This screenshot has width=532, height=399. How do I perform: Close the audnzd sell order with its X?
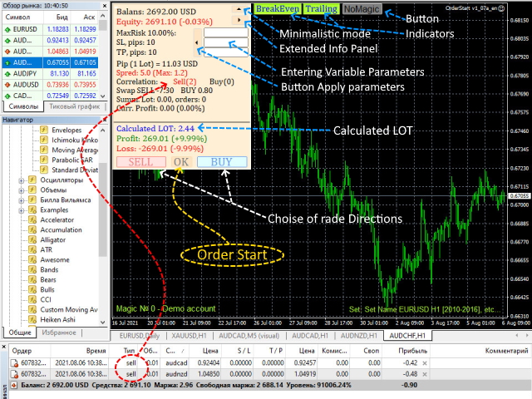click(425, 374)
